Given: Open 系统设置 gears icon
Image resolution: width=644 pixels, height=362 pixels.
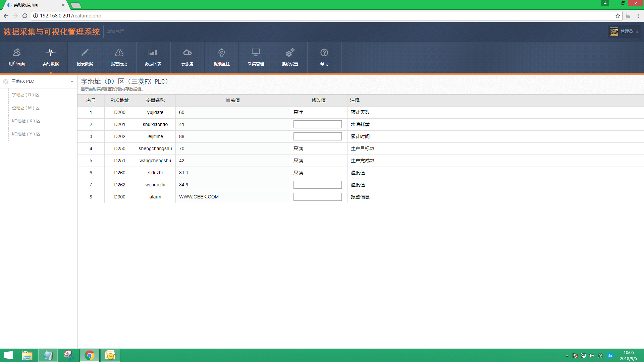Looking at the screenshot, I should click(x=290, y=53).
